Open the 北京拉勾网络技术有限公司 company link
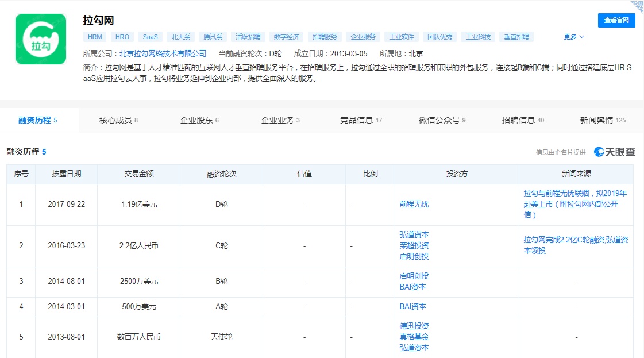The image size is (644, 358). pyautogui.click(x=163, y=53)
